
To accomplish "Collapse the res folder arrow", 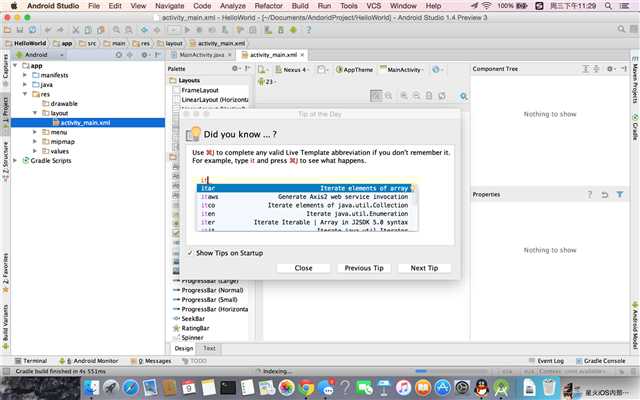I will (x=25, y=94).
